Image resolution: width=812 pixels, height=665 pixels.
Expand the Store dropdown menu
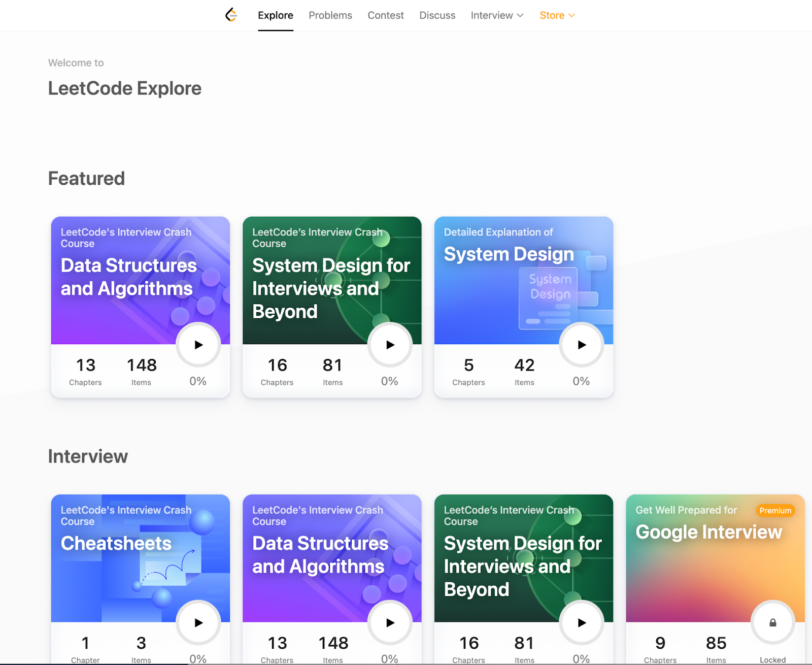pos(557,15)
